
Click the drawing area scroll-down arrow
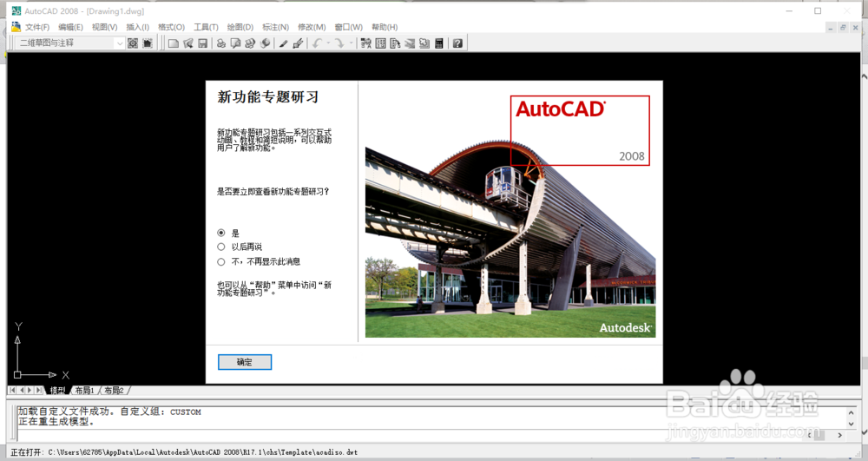pyautogui.click(x=865, y=432)
